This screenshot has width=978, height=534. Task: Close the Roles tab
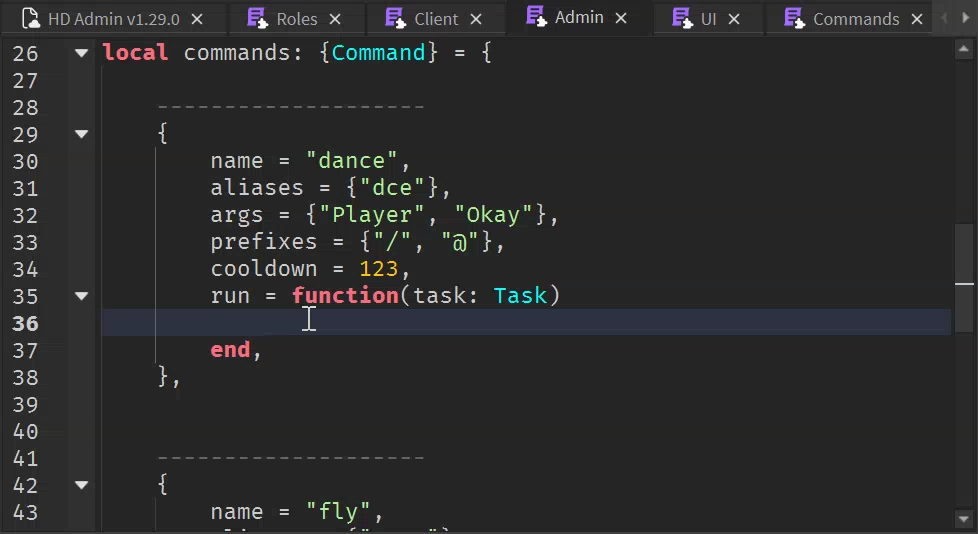pos(335,19)
